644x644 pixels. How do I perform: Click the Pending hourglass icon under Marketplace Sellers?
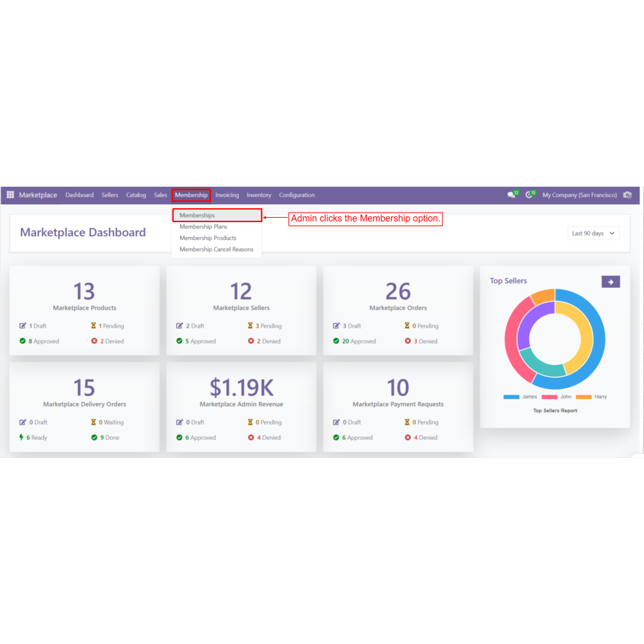click(x=251, y=326)
